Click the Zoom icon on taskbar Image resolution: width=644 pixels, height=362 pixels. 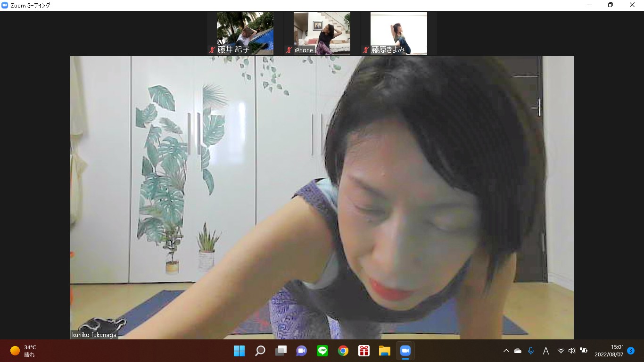405,351
